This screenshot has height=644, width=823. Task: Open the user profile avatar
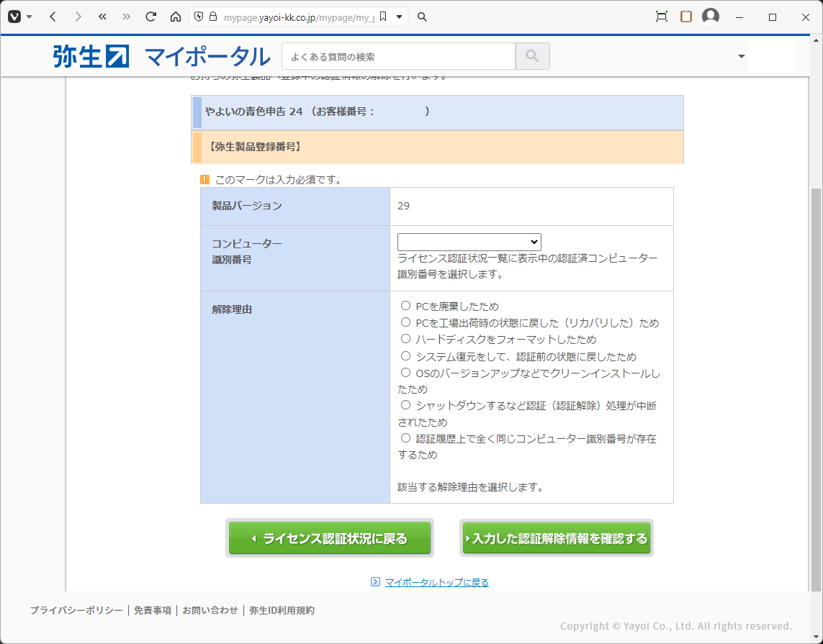711,17
